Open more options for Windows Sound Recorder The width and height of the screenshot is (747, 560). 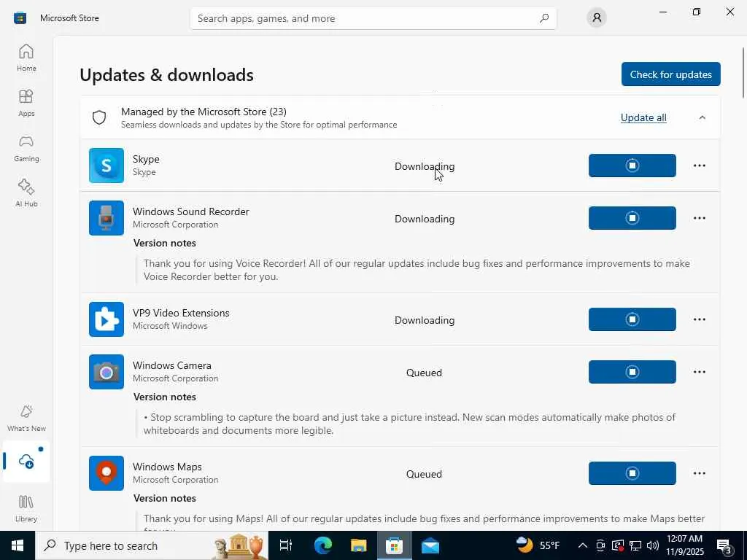coord(700,218)
